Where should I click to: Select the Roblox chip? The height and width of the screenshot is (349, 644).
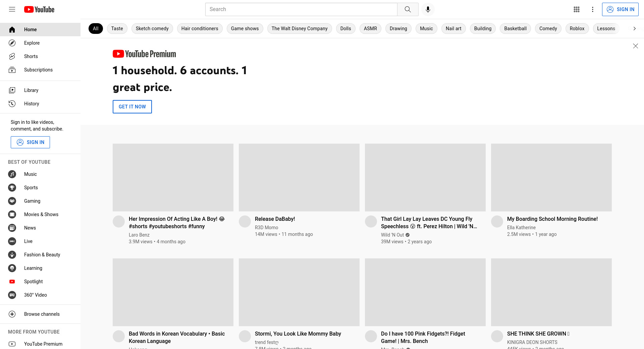(x=577, y=29)
